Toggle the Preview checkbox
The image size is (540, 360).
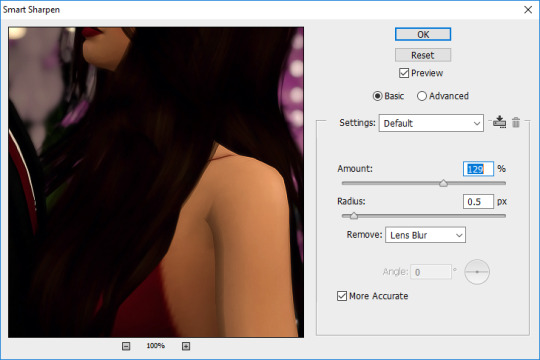coord(404,73)
